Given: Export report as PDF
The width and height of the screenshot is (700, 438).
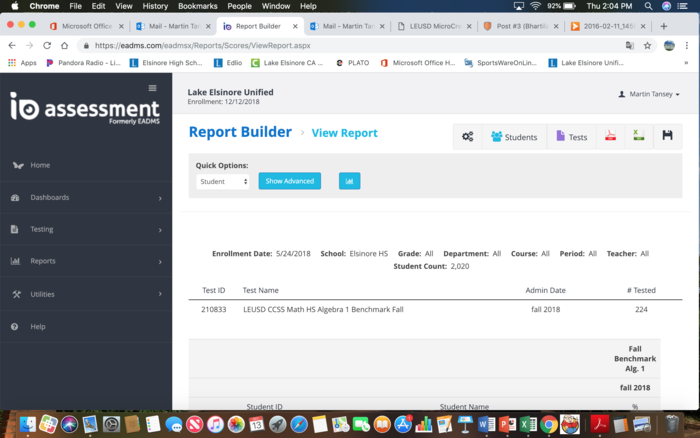Looking at the screenshot, I should (x=609, y=137).
